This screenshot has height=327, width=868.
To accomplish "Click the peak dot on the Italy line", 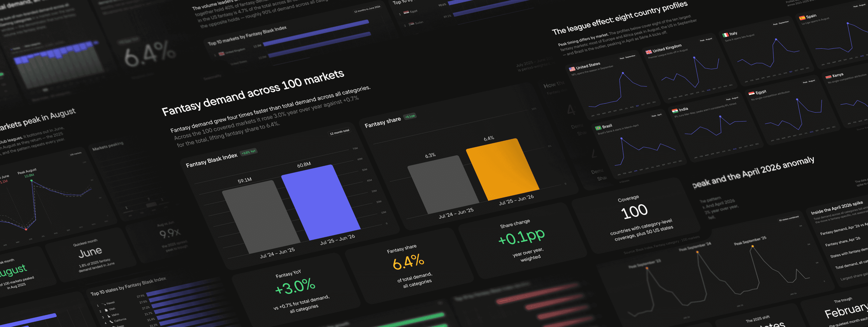I will point(776,39).
